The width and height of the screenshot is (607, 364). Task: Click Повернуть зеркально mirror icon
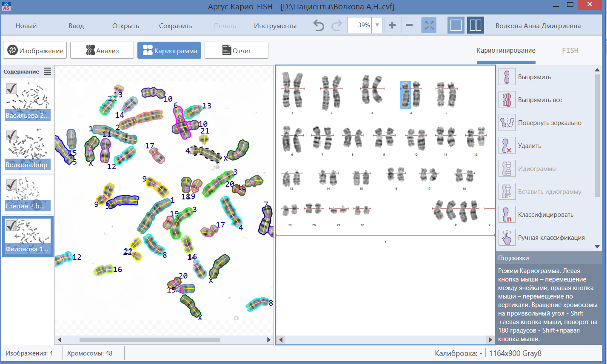click(x=507, y=123)
